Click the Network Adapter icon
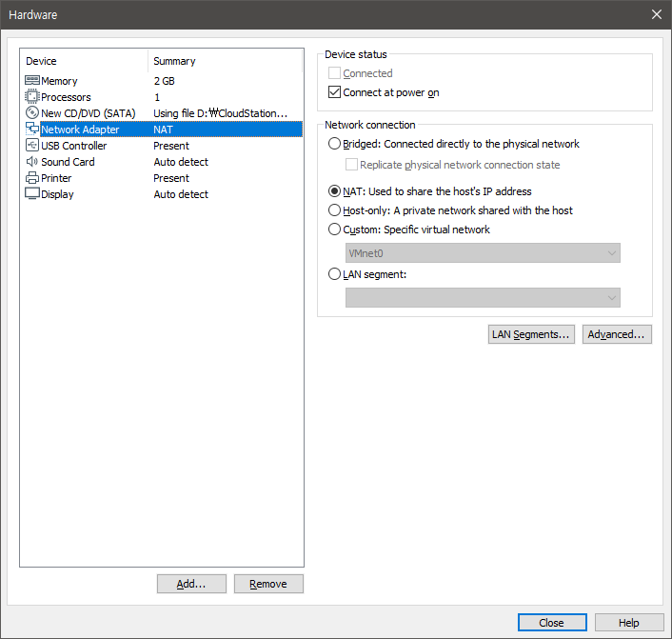The image size is (672, 639). [x=32, y=129]
